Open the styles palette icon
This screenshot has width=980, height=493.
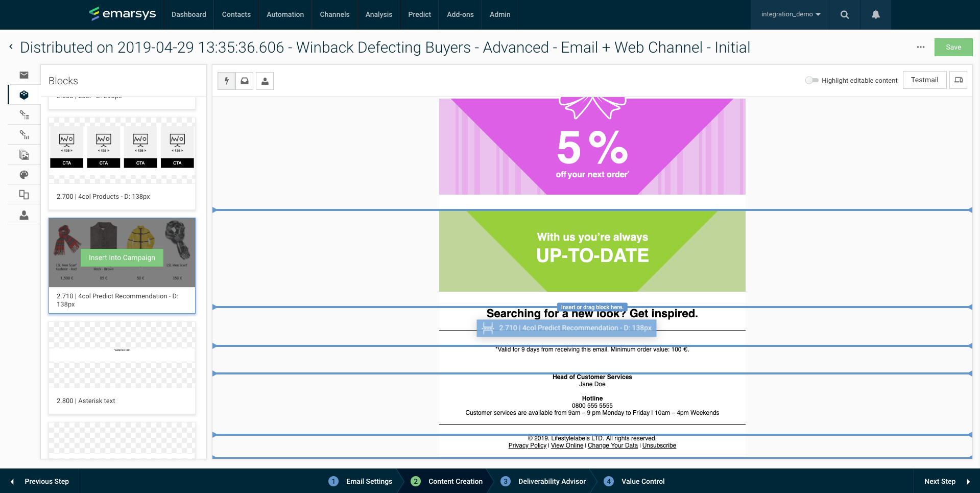pos(23,175)
